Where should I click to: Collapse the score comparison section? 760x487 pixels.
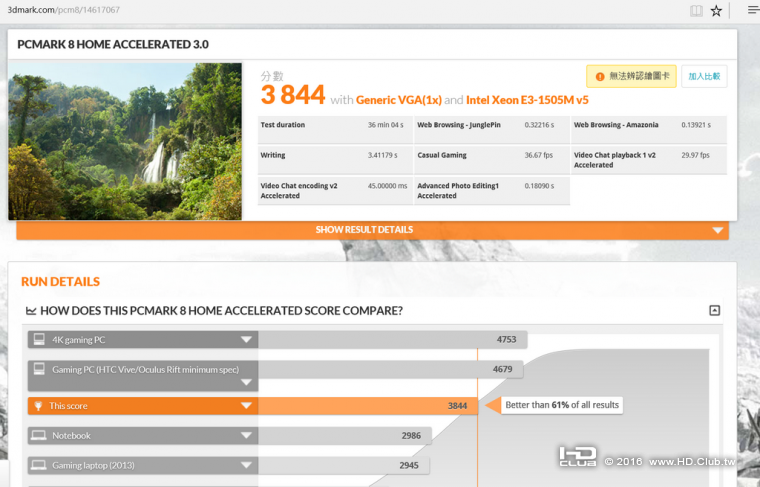coord(714,311)
